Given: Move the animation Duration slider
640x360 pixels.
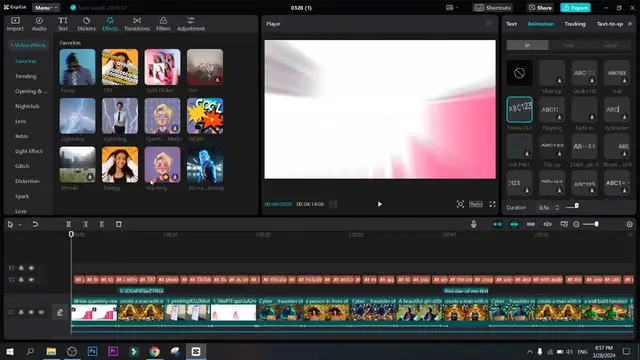Looking at the screenshot, I should (x=576, y=206).
